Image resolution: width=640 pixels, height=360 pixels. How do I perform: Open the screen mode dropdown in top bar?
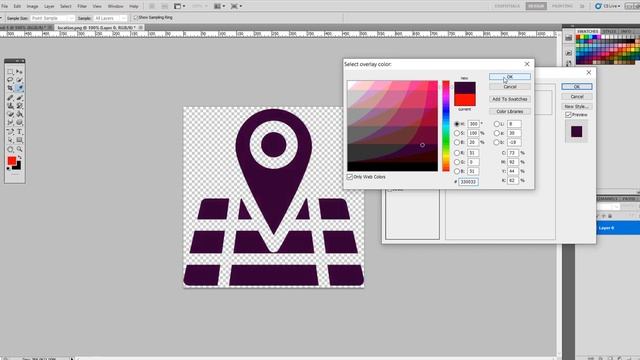237,6
